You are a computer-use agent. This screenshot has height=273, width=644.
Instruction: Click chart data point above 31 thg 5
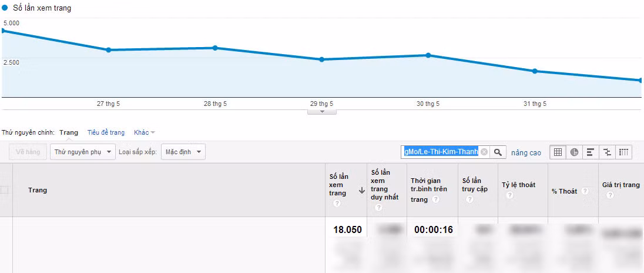click(x=535, y=71)
